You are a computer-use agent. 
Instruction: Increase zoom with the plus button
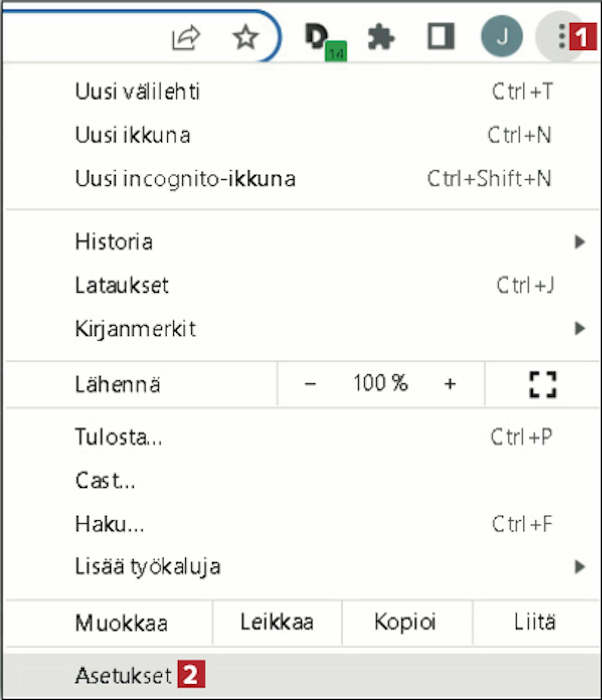tap(450, 384)
